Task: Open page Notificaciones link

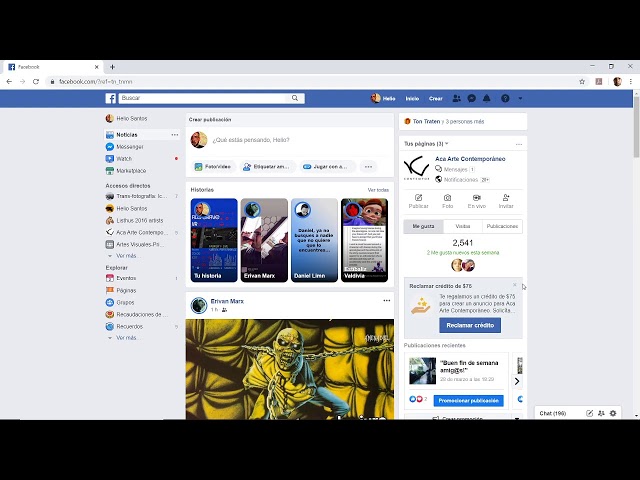Action: [462, 180]
